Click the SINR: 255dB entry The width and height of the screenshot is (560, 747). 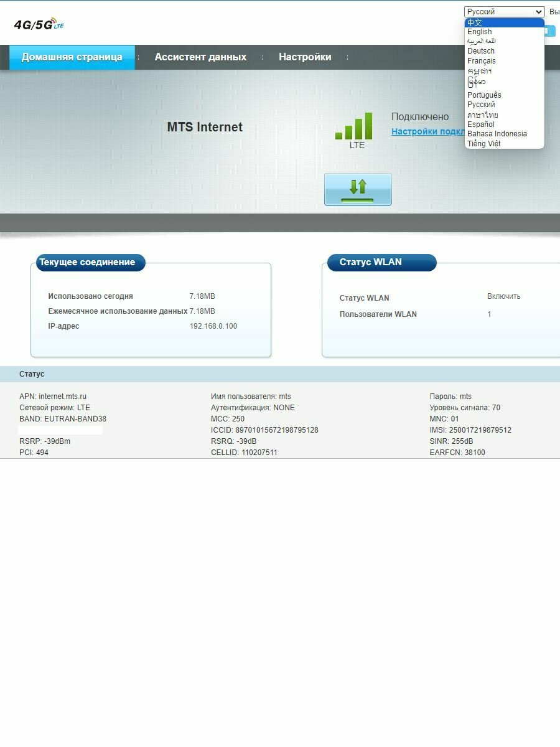[451, 441]
